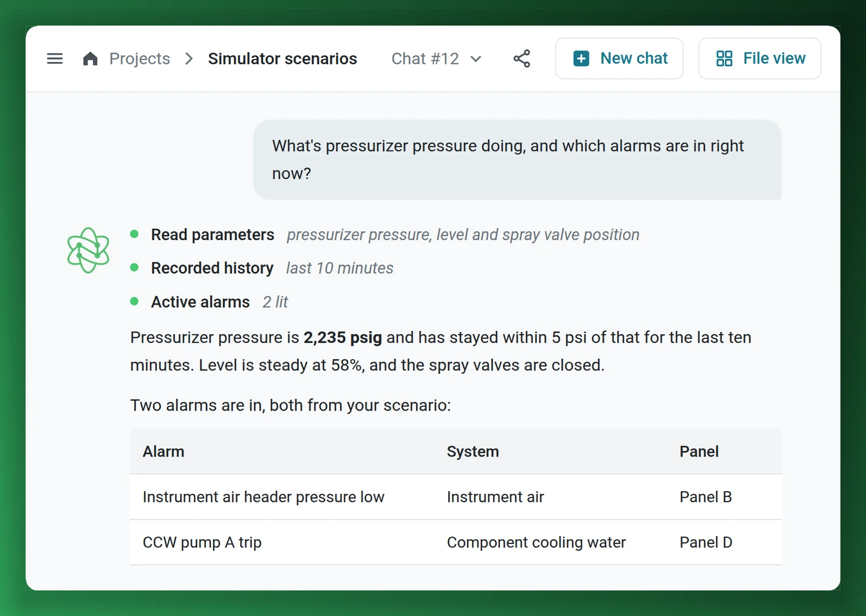Expand the Recorded history step
866x616 pixels.
(212, 268)
